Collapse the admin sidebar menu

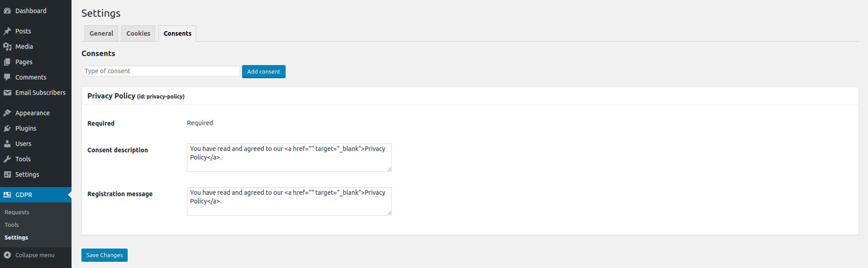[30, 255]
